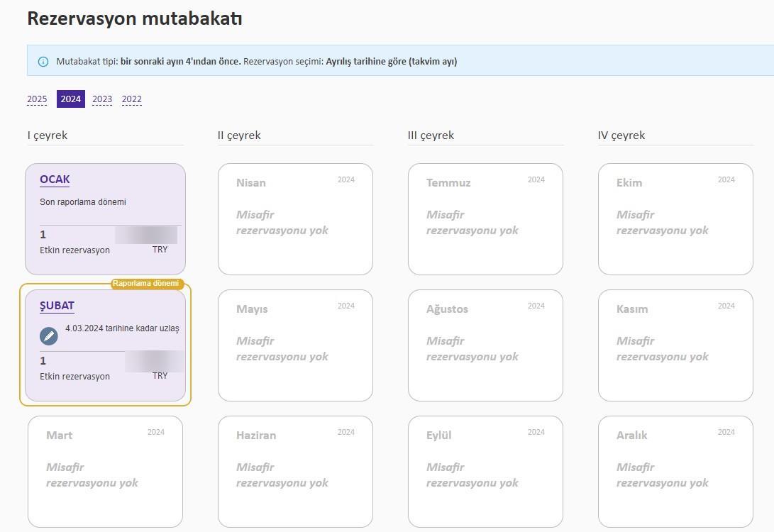774x532 pixels.
Task: Click 'Etkin rezervasyon' label in OCAK card
Action: coord(75,250)
